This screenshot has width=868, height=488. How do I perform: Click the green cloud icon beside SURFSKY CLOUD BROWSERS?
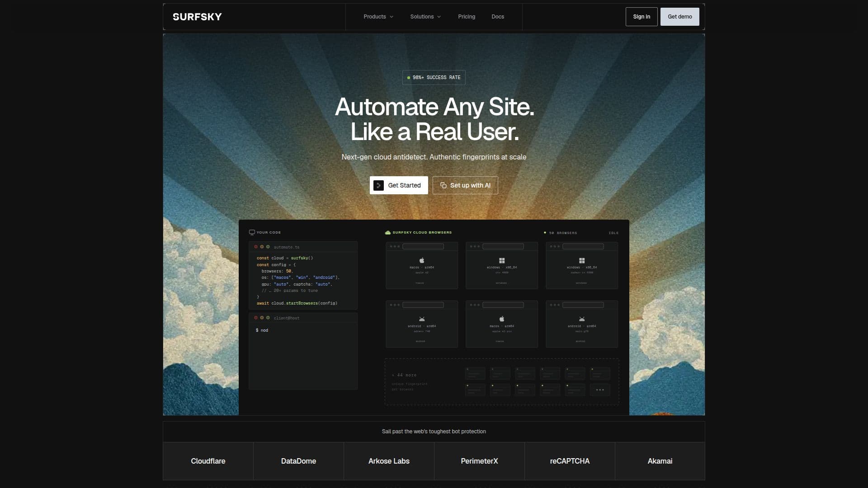point(387,232)
